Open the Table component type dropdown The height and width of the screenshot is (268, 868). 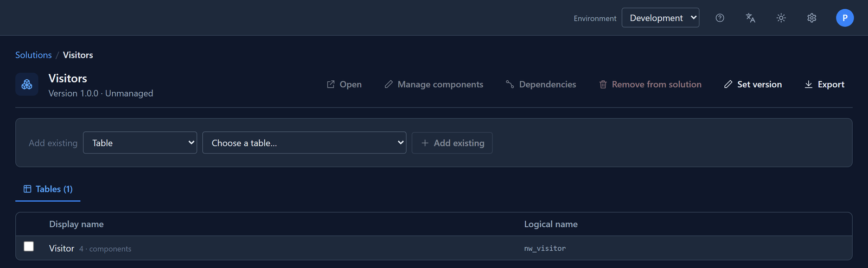pos(140,143)
